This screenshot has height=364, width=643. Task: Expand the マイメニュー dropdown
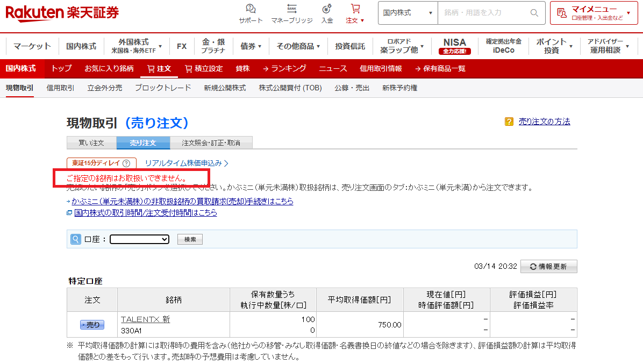pyautogui.click(x=594, y=13)
